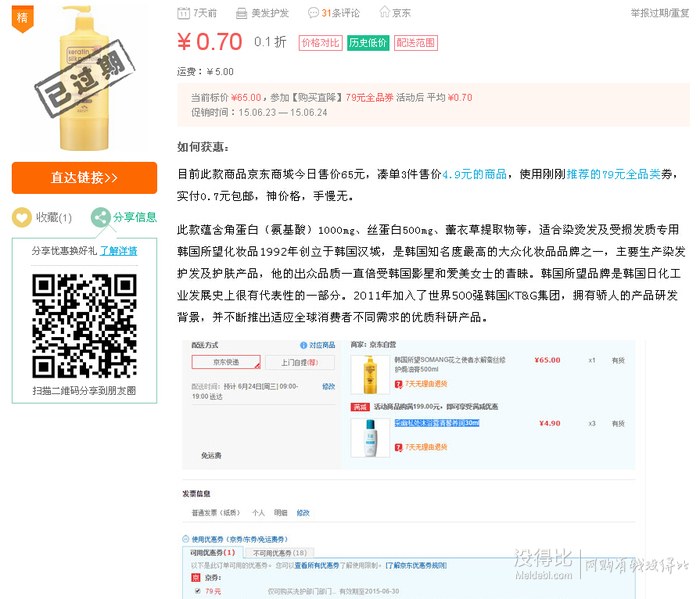This screenshot has width=700, height=599.
Task: Click the 79元全品券 text in promo box
Action: coord(370,98)
